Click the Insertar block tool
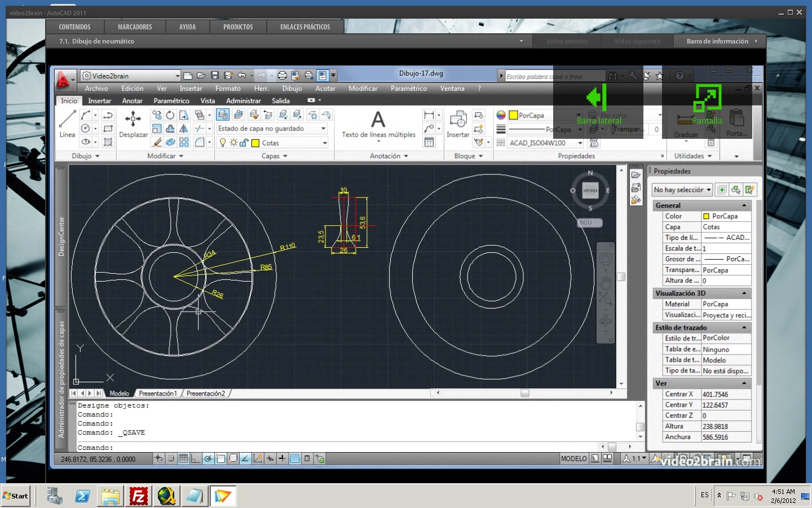812x508 pixels. coord(458,124)
